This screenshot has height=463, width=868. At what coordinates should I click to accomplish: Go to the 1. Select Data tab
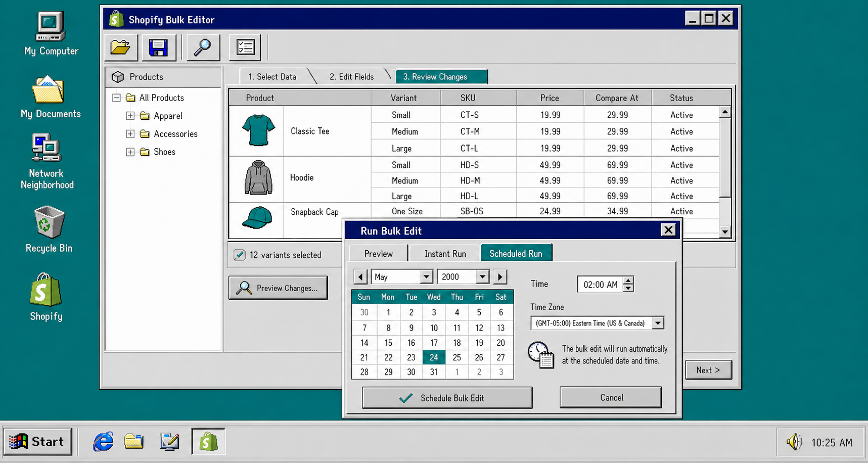[272, 77]
